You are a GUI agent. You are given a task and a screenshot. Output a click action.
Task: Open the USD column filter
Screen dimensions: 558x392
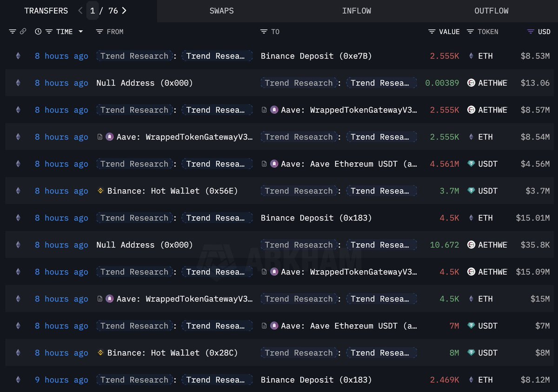(x=531, y=32)
